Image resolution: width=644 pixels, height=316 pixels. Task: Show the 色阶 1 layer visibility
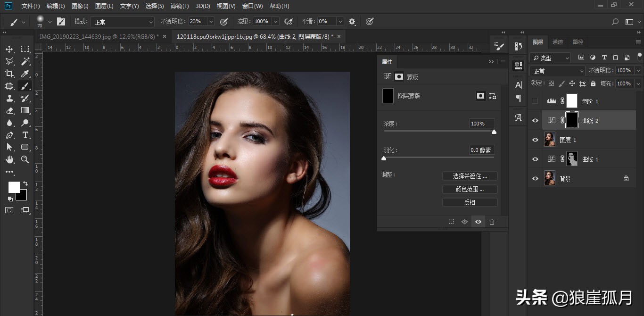(x=535, y=101)
